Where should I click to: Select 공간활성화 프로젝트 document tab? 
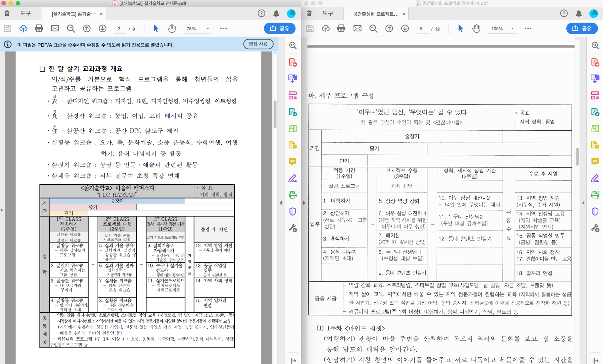click(376, 14)
